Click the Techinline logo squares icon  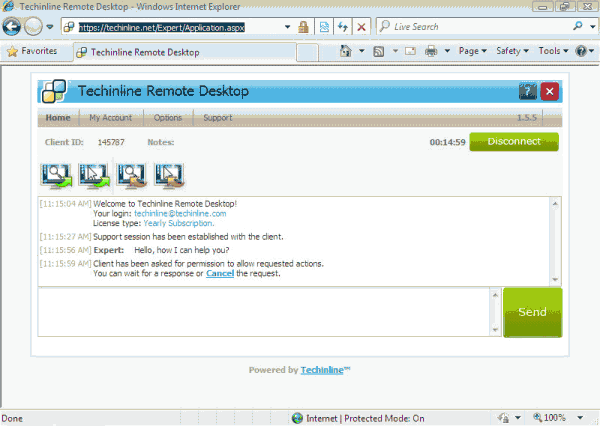[54, 91]
